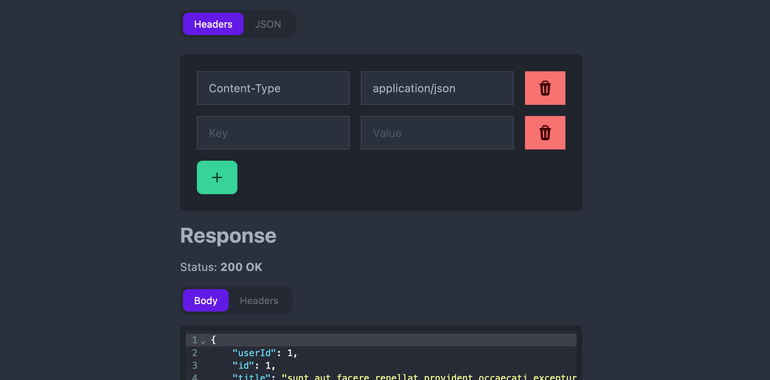Open the response Headers tab
The height and width of the screenshot is (380, 770).
(x=259, y=300)
